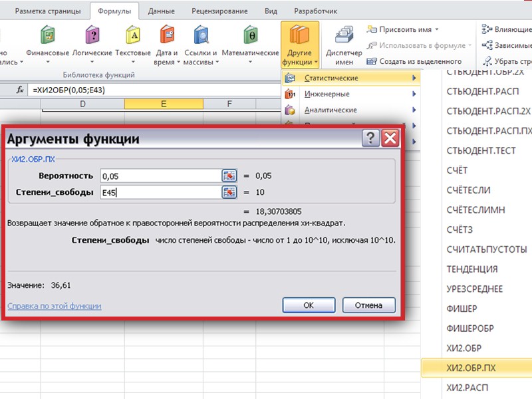Switch to the Данные ribbon tab
Viewport: 532px width, 399px height.
158,11
